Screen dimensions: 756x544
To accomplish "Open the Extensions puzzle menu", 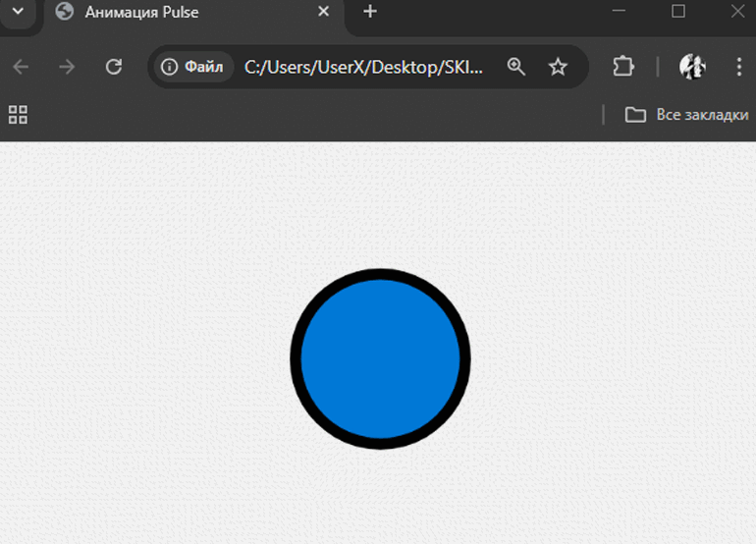I will [622, 67].
